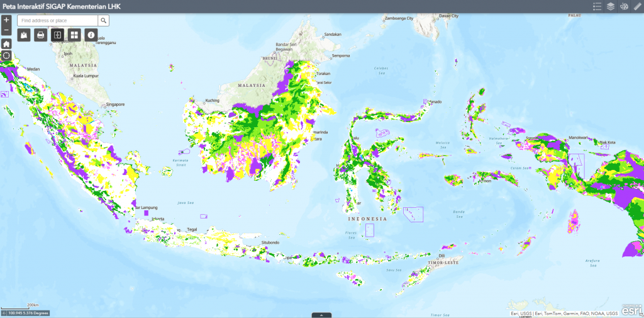This screenshot has width=644, height=318.
Task: Return to the default home extent
Action: 6,44
